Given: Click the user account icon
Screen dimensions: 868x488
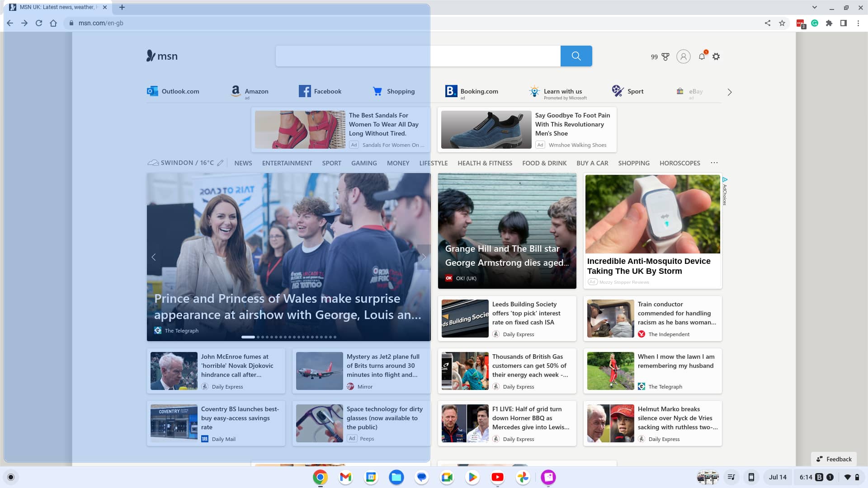Looking at the screenshot, I should (683, 56).
